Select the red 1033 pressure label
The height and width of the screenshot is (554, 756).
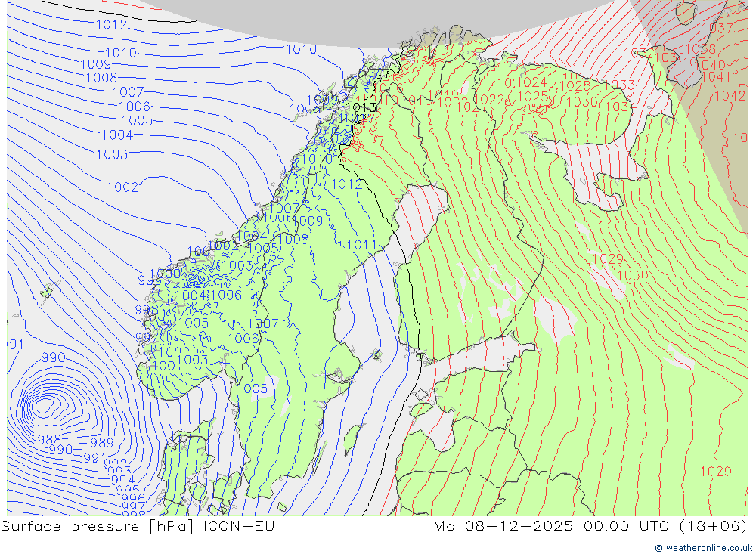621,85
